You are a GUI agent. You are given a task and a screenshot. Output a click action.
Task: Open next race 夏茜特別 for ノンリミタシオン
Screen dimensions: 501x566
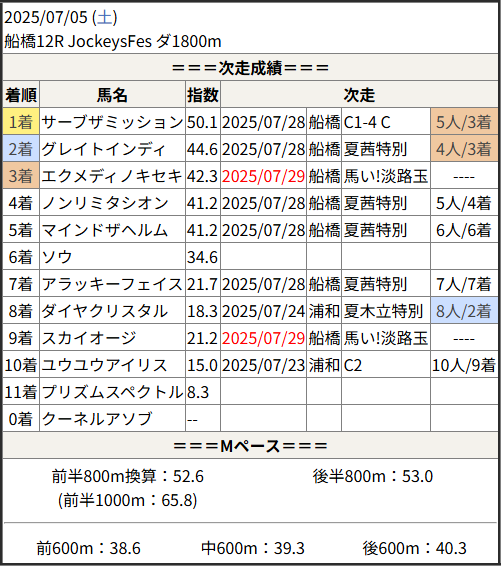375,203
